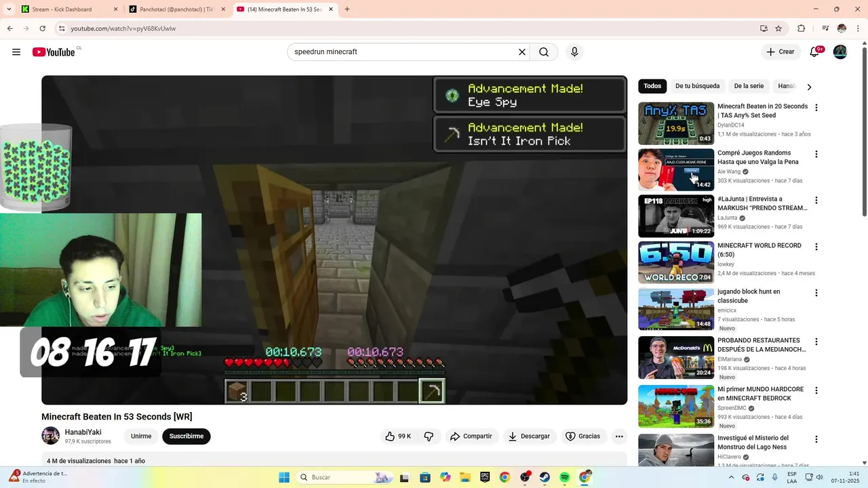Open Spotify from the taskbar
Viewport: 868px width, 488px height.
coord(565,477)
